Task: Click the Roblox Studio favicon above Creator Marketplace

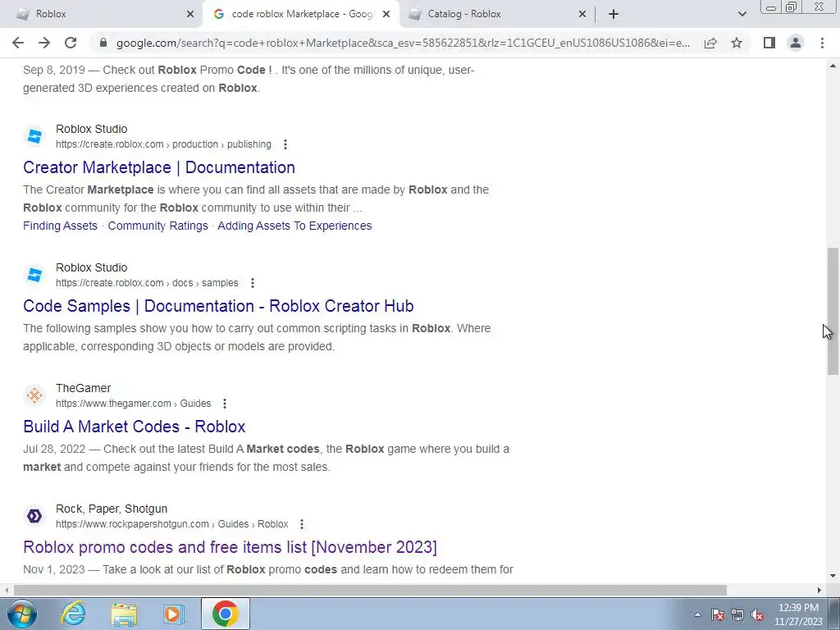Action: click(34, 136)
